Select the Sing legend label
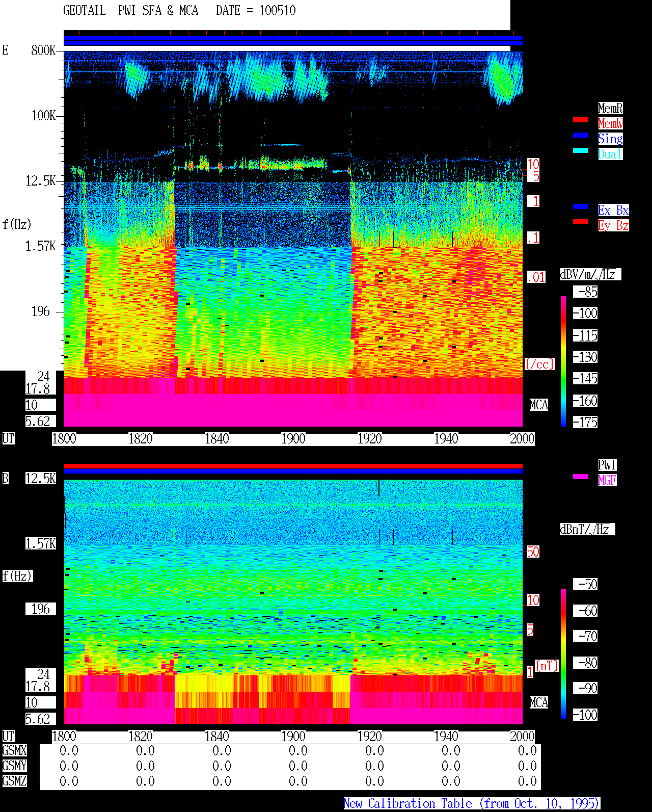The height and width of the screenshot is (812, 652). click(x=610, y=139)
